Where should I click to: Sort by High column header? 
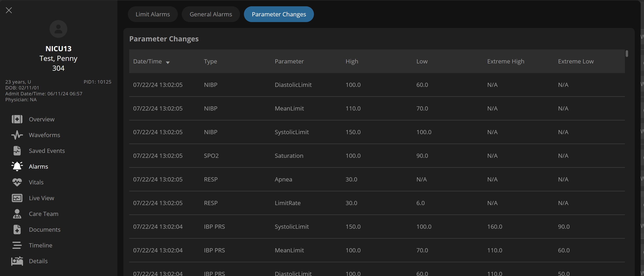tap(352, 62)
